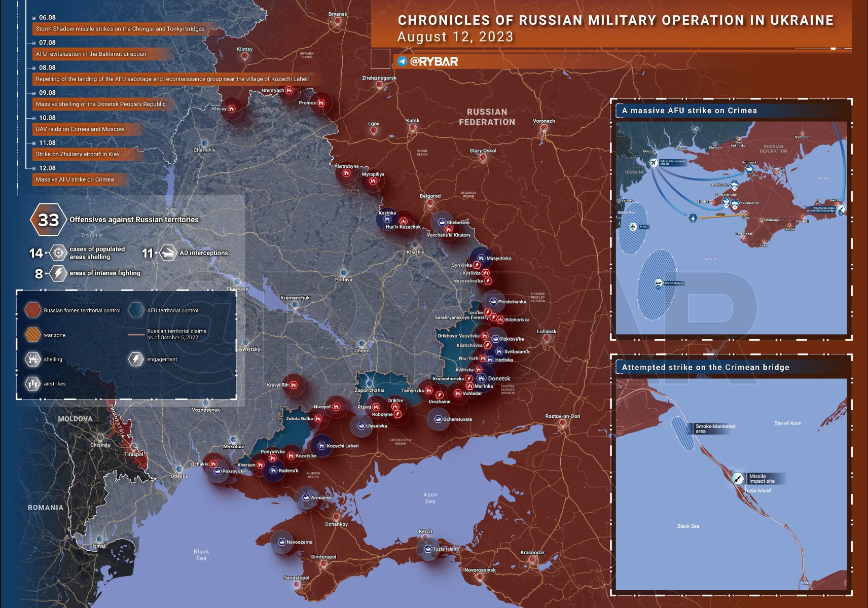Click the 'August 12, 2023' date text
This screenshot has height=608, width=868.
pos(455,37)
